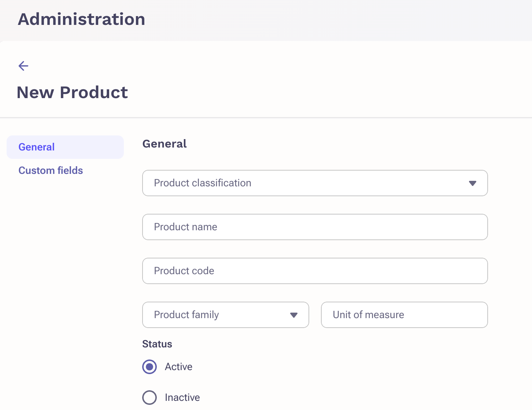This screenshot has width=532, height=410.
Task: Switch to the Custom fields section
Action: coord(51,171)
